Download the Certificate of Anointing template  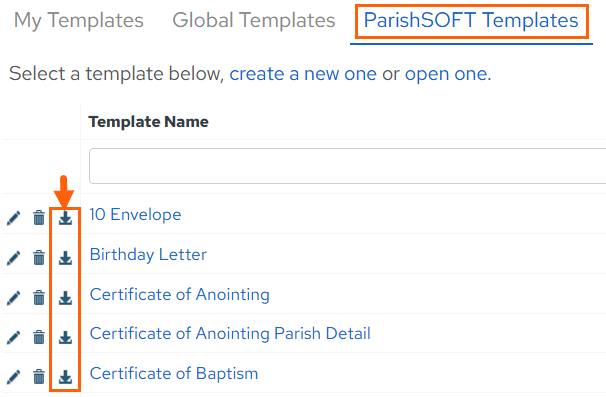[65, 298]
